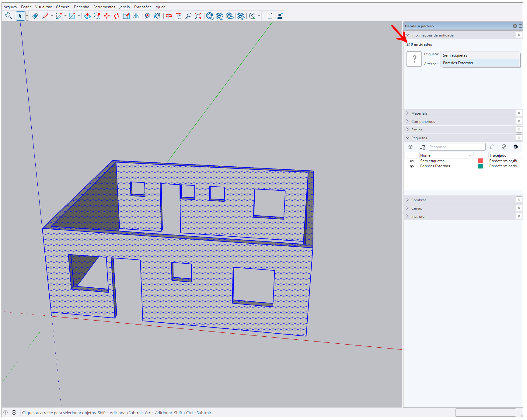
Task: Open the Câmera menu
Action: tap(63, 7)
